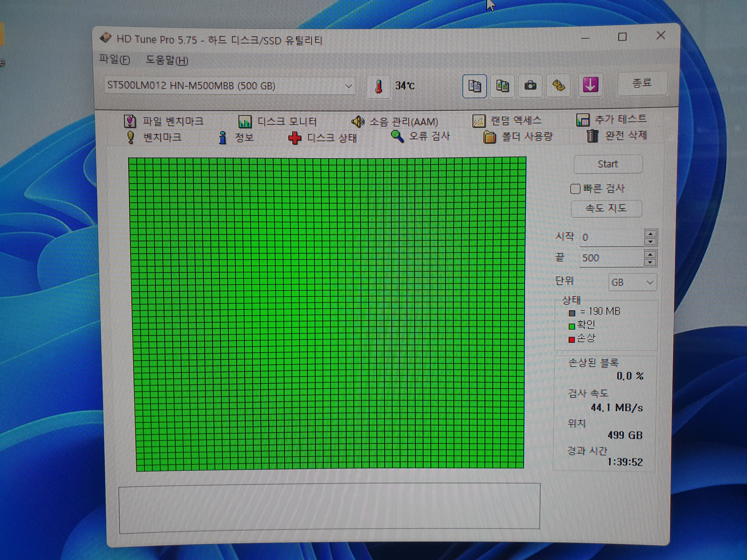Open the 파일(F) menu
This screenshot has width=747, height=560.
pos(114,59)
